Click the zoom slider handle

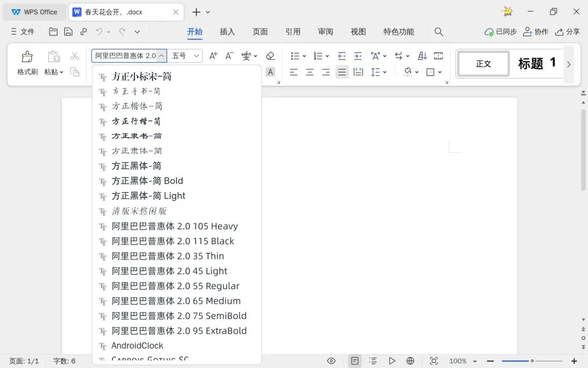pos(532,361)
